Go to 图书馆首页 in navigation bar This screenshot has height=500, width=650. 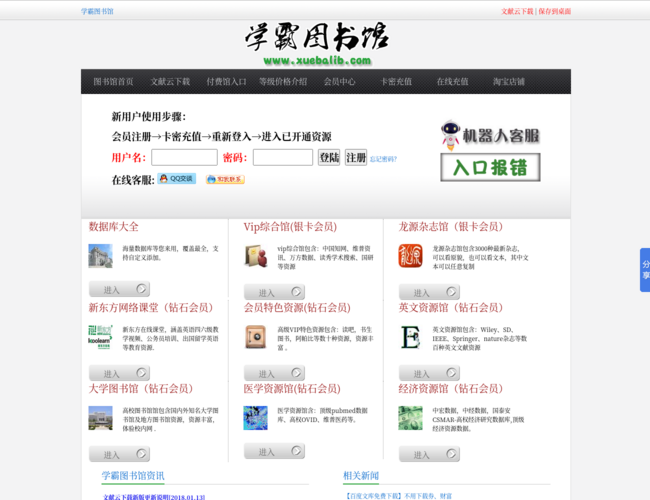[x=113, y=82]
